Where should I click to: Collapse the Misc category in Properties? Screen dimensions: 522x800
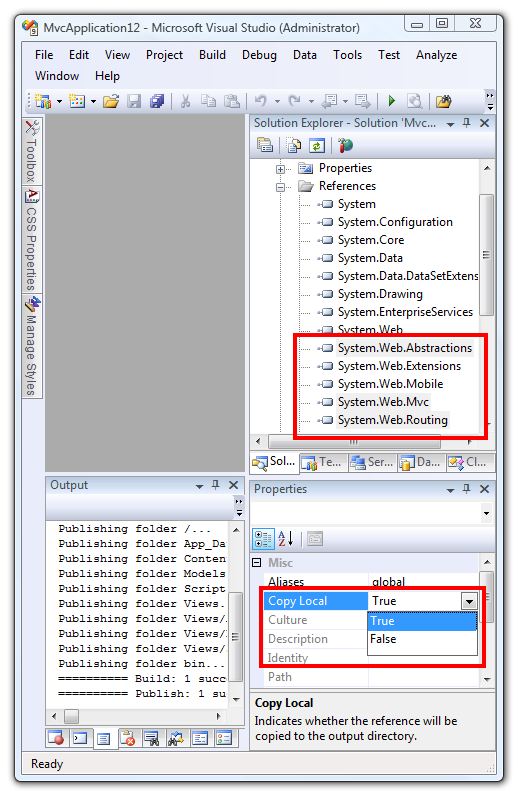[257, 563]
